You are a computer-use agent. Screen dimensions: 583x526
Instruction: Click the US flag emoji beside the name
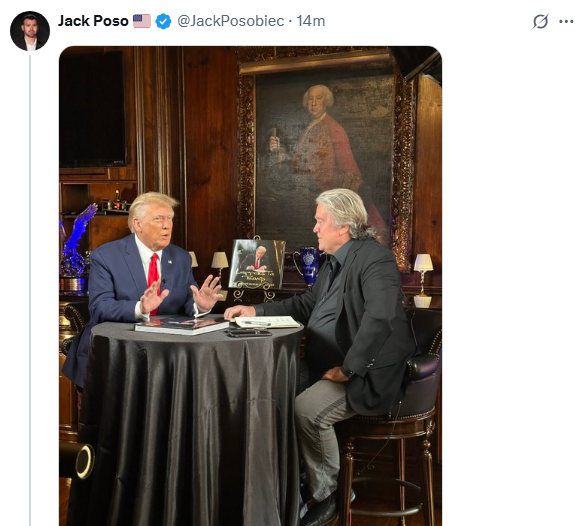point(142,21)
